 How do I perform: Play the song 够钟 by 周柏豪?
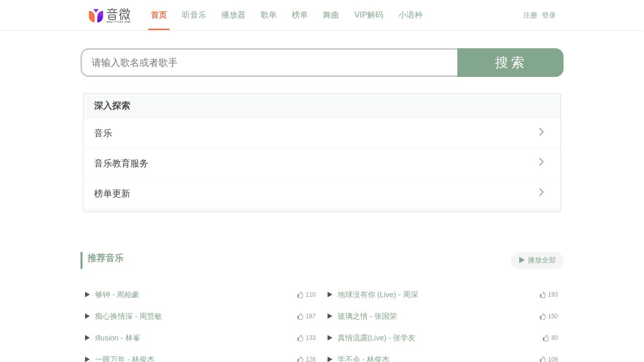[88, 295]
